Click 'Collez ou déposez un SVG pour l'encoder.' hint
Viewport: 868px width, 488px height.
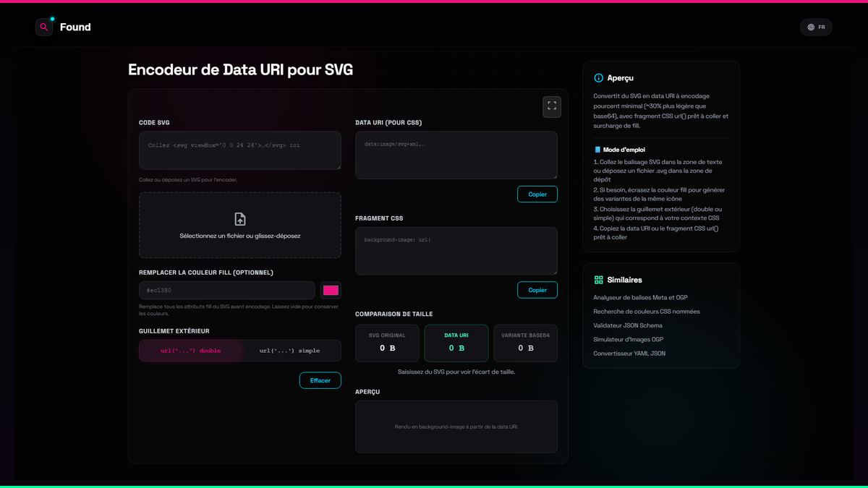188,180
